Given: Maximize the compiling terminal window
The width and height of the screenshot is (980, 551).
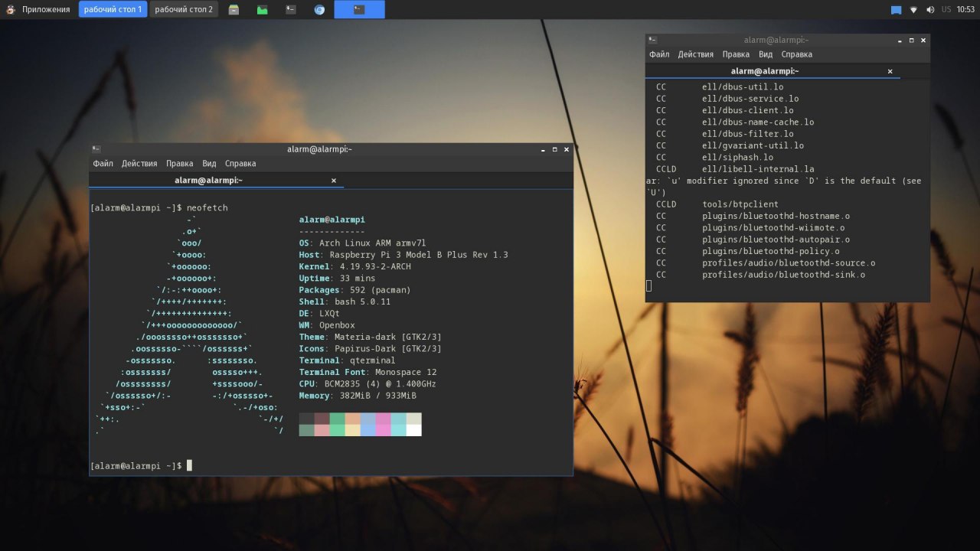Looking at the screenshot, I should pos(912,40).
